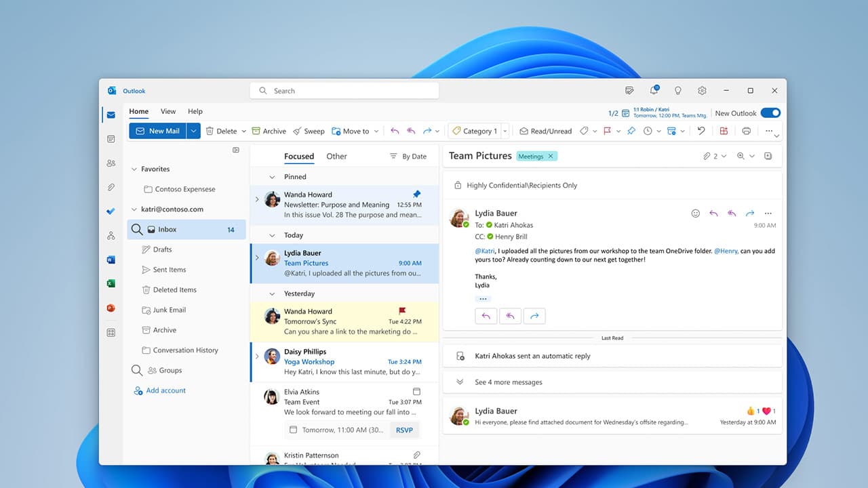Click the Snooze clock icon in the ribbon
This screenshot has height=488, width=868.
point(648,131)
